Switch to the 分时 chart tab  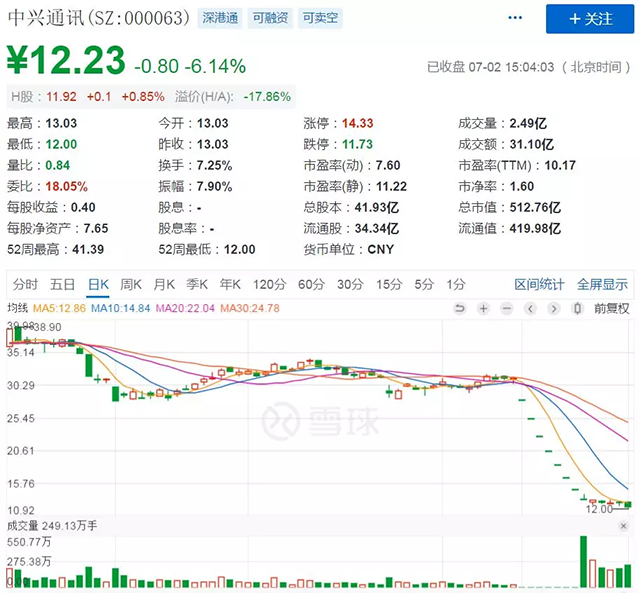25,284
